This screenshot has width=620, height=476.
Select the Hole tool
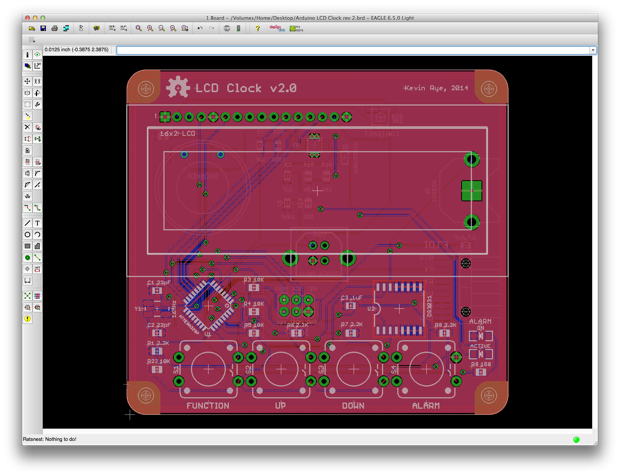(x=27, y=269)
